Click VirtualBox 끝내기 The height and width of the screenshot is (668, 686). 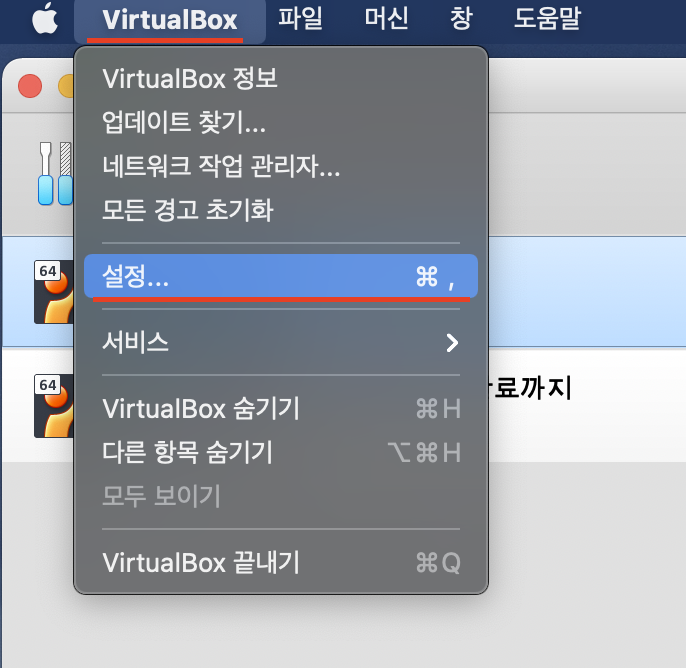(x=281, y=562)
